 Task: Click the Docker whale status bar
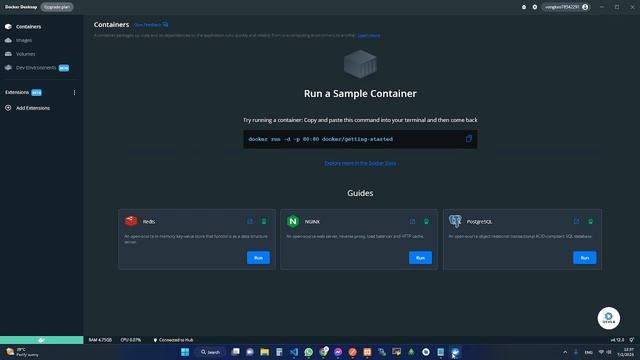click(x=42, y=340)
